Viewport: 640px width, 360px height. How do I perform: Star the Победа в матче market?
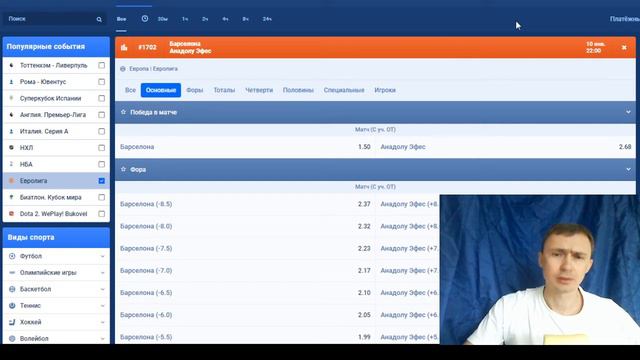coord(123,112)
